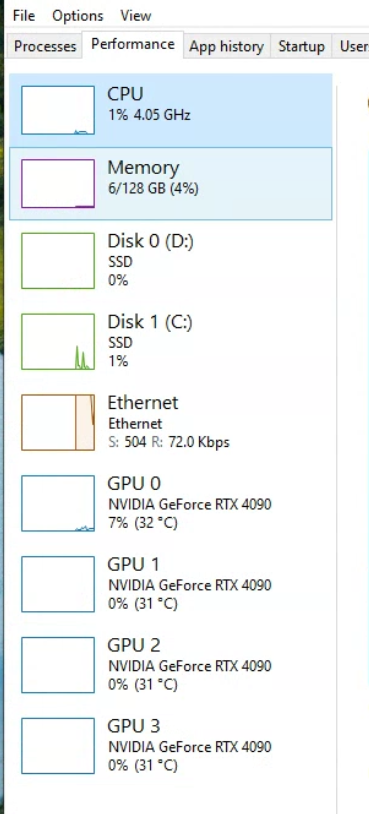
Task: Click Disk 1 (C:) activity graph
Action: coord(58,342)
